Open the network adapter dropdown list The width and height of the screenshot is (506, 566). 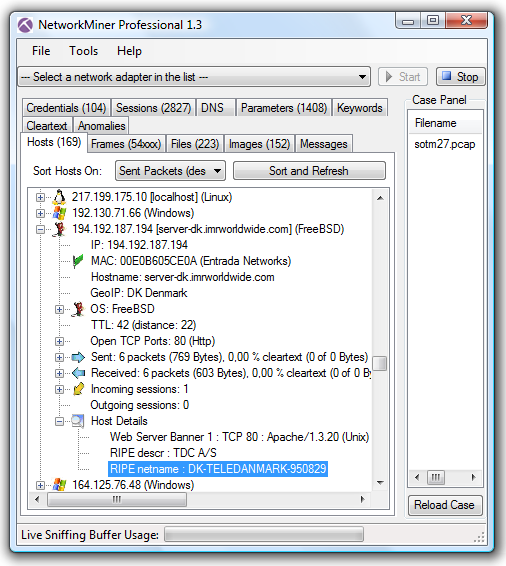(x=362, y=77)
